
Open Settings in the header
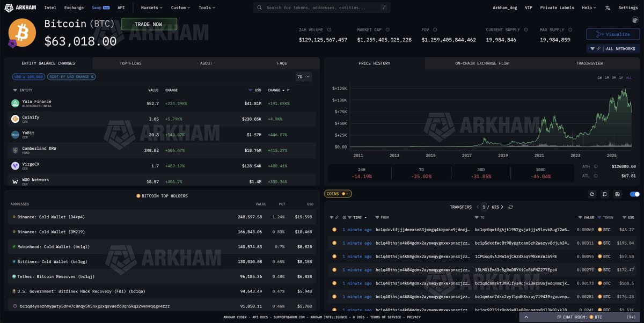pyautogui.click(x=628, y=8)
